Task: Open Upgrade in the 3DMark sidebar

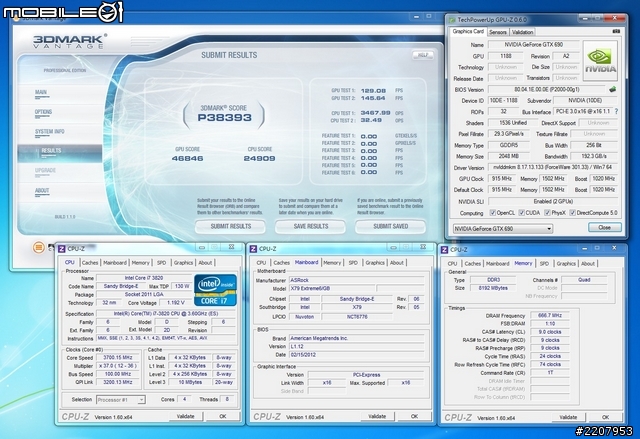Action: 45,171
